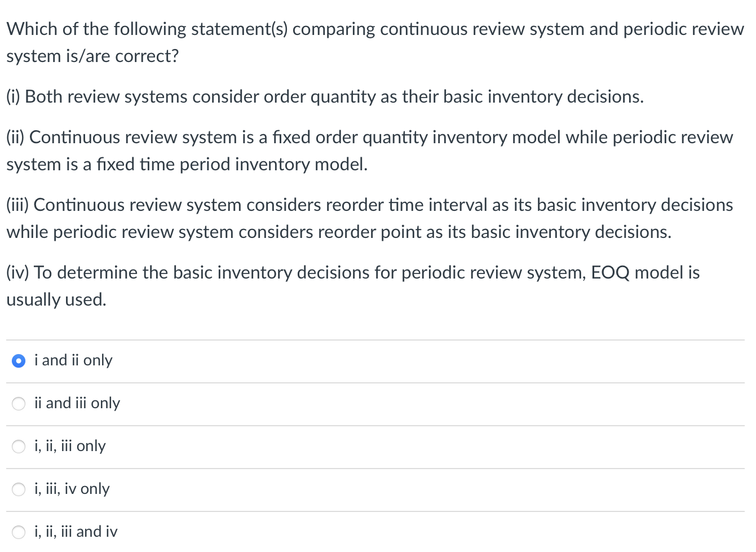Select the 'i and ii only' radio button

click(x=19, y=361)
